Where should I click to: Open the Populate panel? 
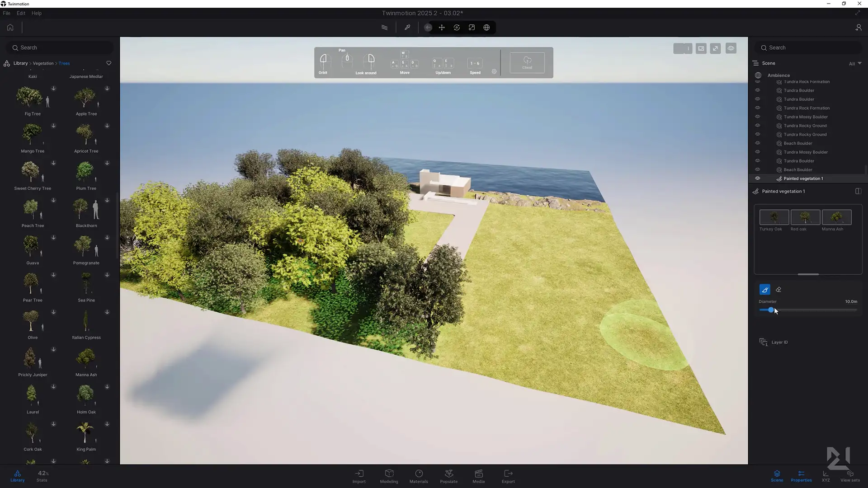pos(448,476)
